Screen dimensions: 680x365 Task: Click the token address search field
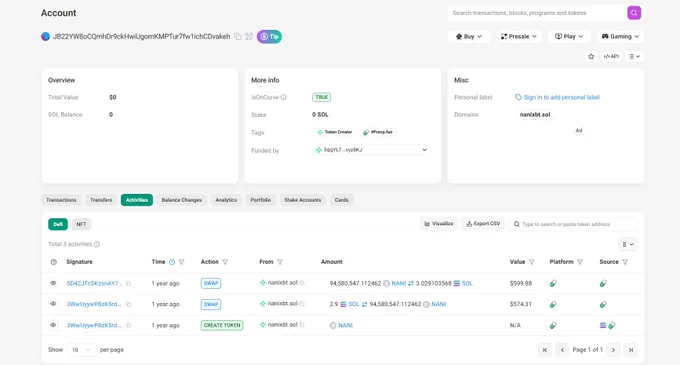(573, 224)
